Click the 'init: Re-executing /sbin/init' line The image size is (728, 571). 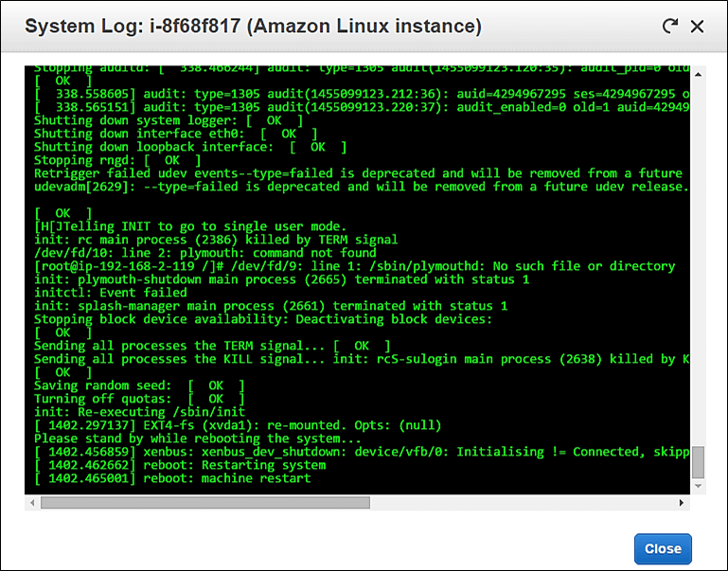point(139,412)
